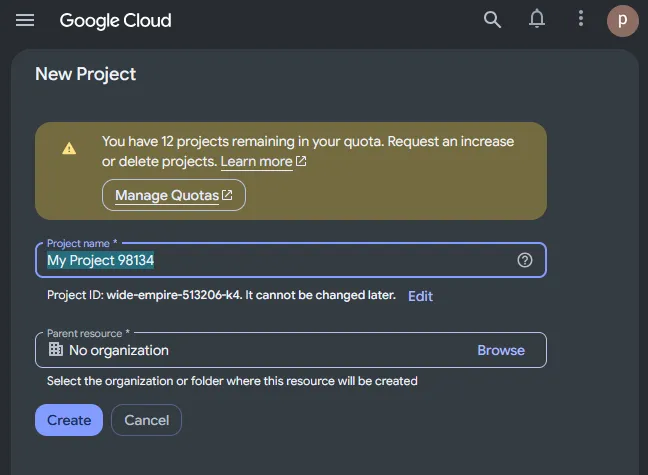This screenshot has height=475, width=648.
Task: Click the external icon in Manage Quotas
Action: pos(227,195)
